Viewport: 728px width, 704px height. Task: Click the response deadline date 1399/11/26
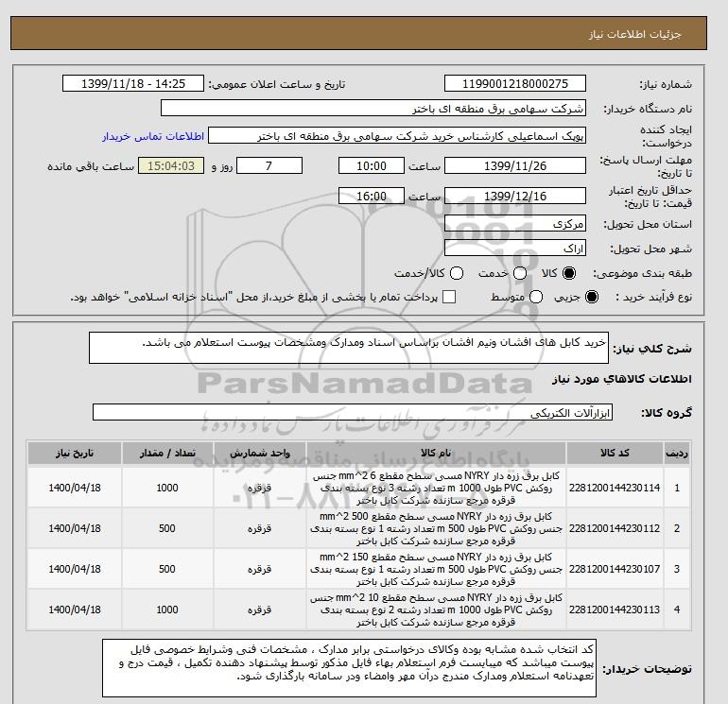coord(515,165)
